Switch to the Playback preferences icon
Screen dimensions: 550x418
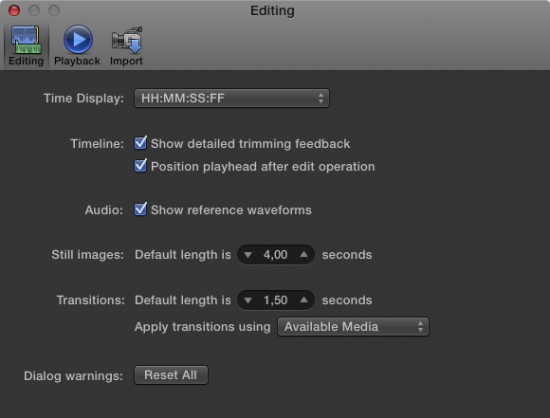click(78, 39)
